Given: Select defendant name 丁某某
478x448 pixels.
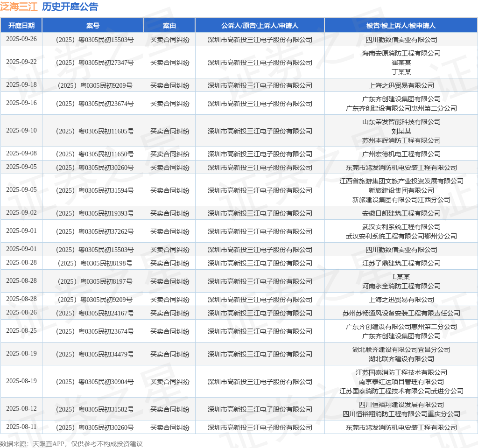Looking at the screenshot, I should (x=401, y=71).
